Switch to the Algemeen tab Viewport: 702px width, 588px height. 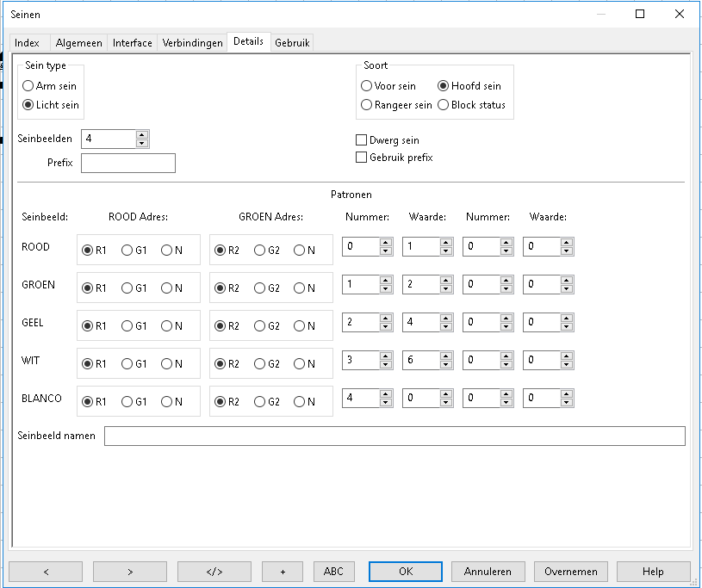(78, 43)
